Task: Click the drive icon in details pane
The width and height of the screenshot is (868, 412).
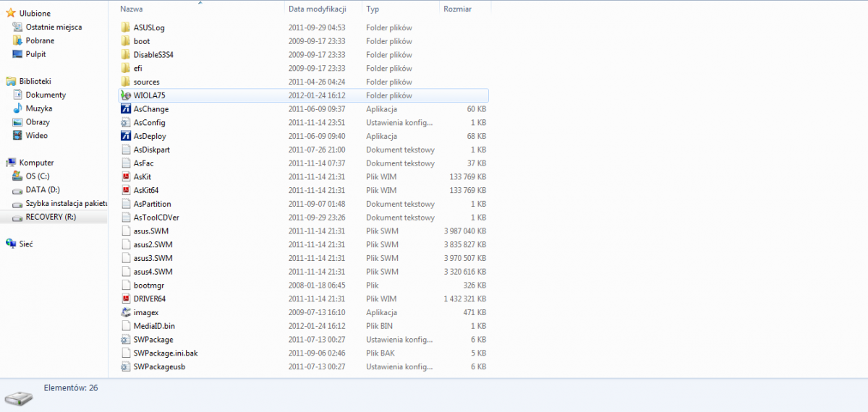Action: click(19, 398)
